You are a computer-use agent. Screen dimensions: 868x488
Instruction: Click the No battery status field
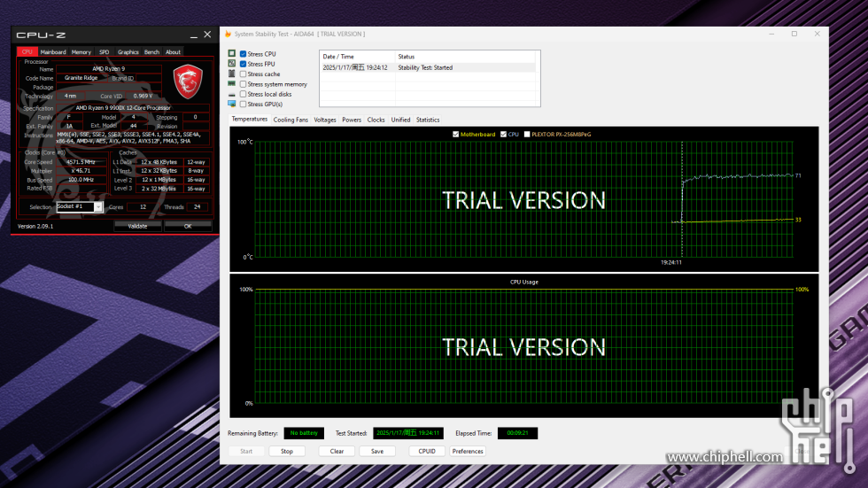[304, 433]
